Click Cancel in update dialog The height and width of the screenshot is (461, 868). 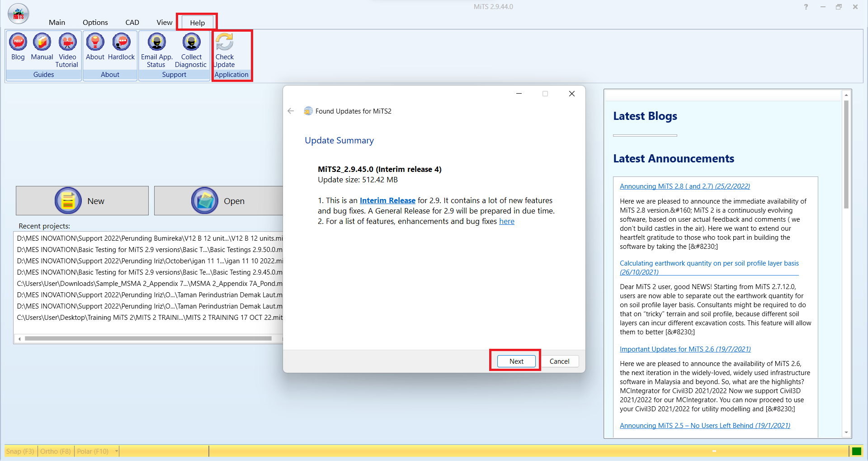[x=559, y=361]
